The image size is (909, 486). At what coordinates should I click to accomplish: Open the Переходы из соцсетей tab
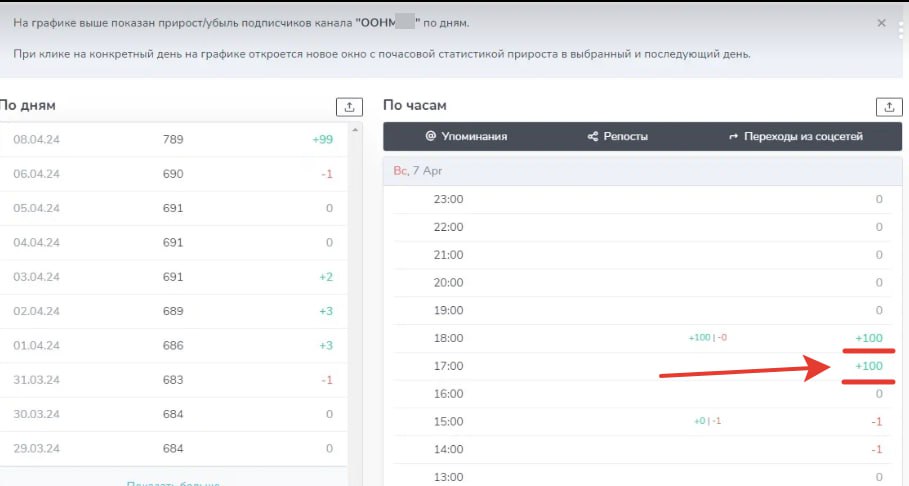tap(795, 136)
